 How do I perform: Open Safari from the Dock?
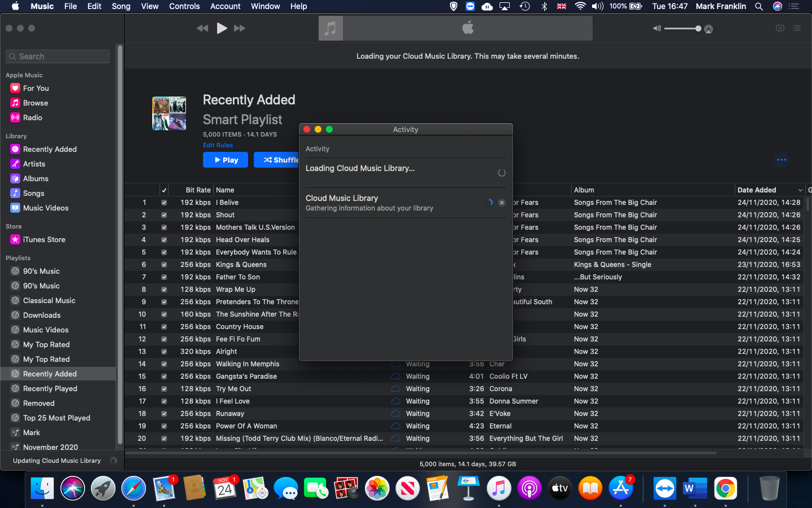coord(134,488)
